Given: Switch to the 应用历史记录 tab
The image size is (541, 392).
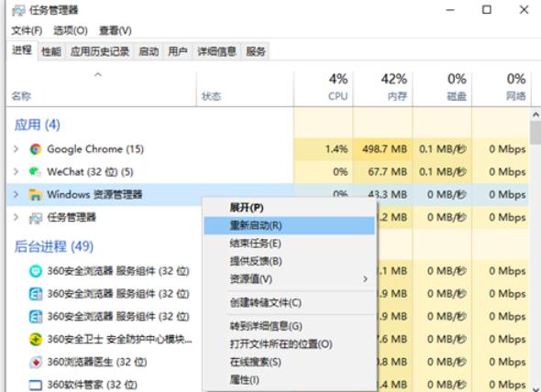Looking at the screenshot, I should 100,51.
